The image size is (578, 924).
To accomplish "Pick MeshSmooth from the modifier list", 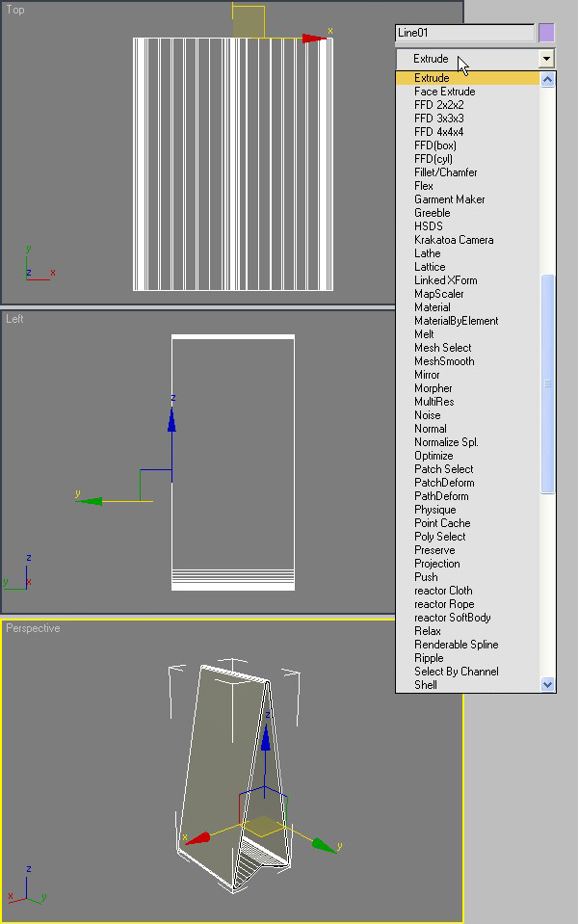I will 443,361.
